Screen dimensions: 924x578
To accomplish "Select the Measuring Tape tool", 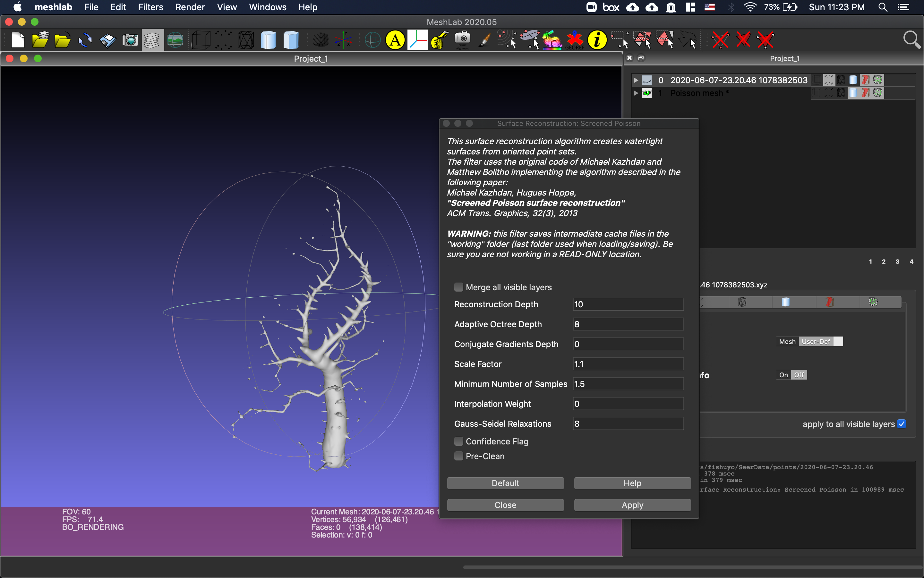I will (x=440, y=40).
